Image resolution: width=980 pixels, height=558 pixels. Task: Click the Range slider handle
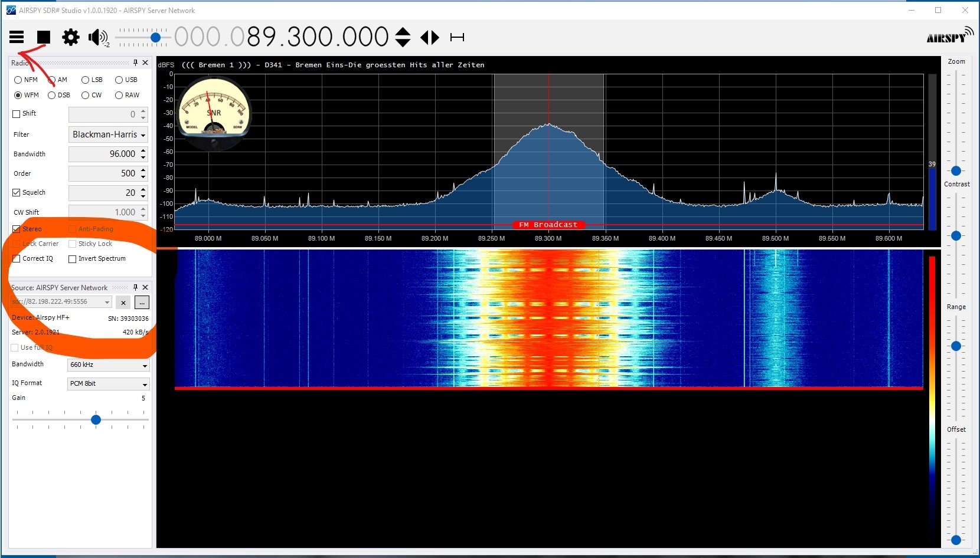(956, 346)
